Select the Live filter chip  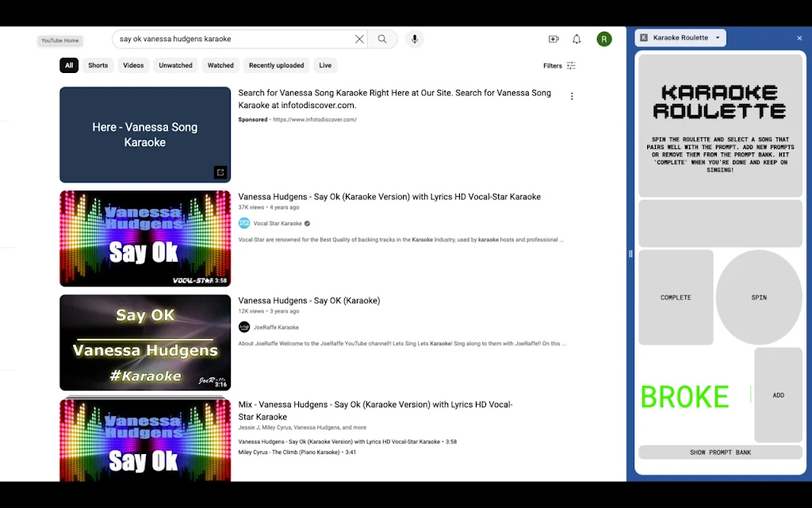click(325, 65)
